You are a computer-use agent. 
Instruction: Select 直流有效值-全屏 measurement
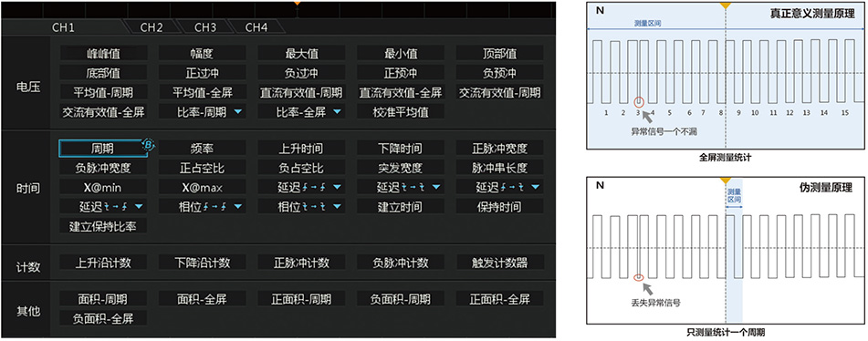401,92
